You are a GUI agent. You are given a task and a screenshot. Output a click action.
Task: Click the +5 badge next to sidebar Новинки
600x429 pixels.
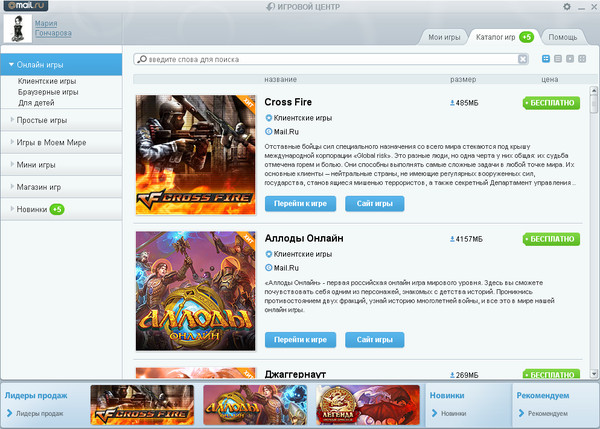coord(57,209)
